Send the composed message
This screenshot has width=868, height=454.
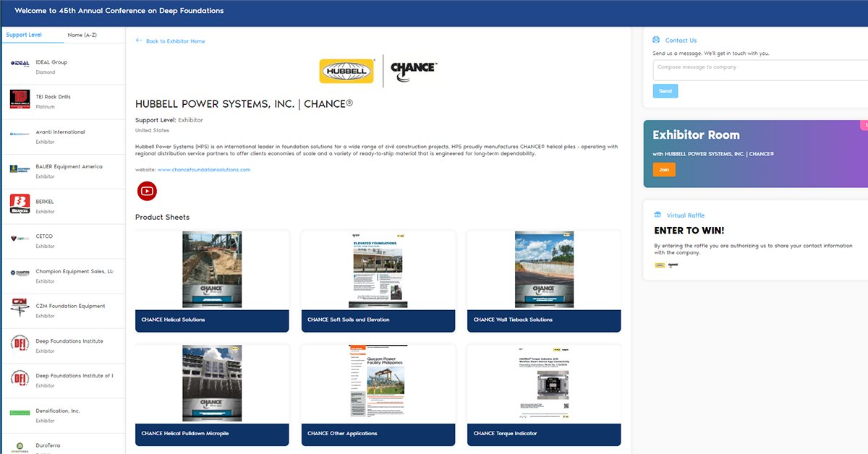[665, 91]
